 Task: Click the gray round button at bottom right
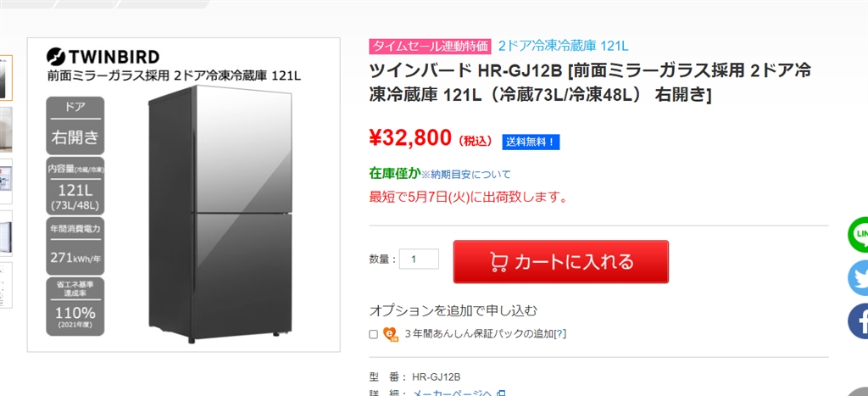point(861,392)
